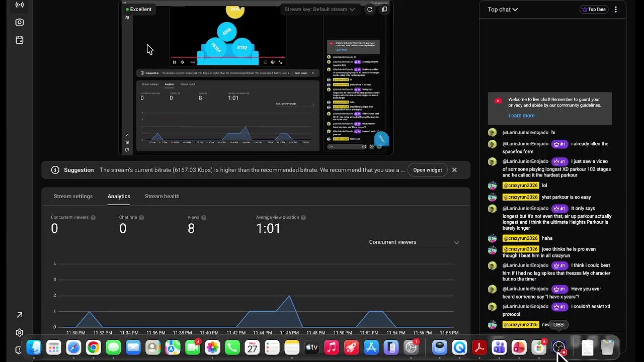Image resolution: width=644 pixels, height=362 pixels.
Task: Click the help icon next to Concurrent viewers
Action: pyautogui.click(x=93, y=218)
